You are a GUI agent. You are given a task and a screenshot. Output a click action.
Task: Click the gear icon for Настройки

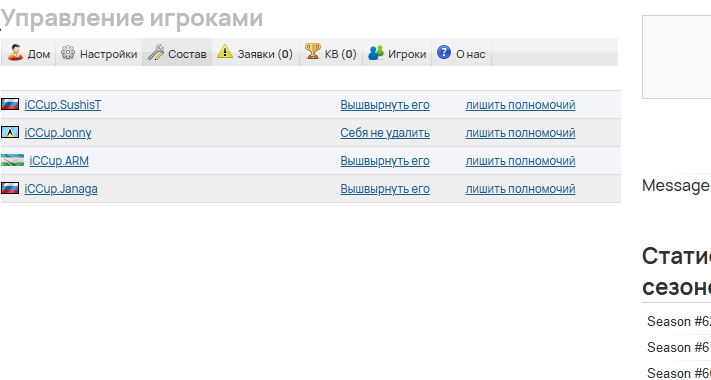[x=68, y=53]
